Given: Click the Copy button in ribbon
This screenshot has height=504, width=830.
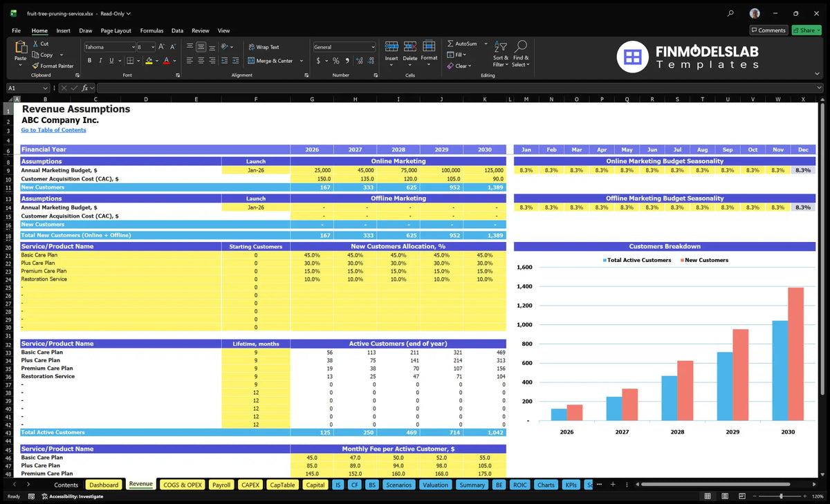Looking at the screenshot, I should click(x=42, y=55).
